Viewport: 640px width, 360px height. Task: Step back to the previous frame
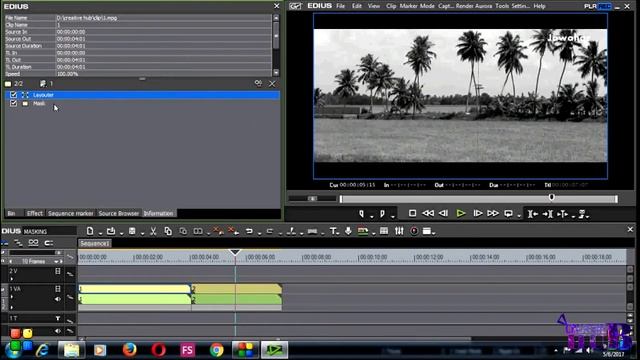coord(443,213)
